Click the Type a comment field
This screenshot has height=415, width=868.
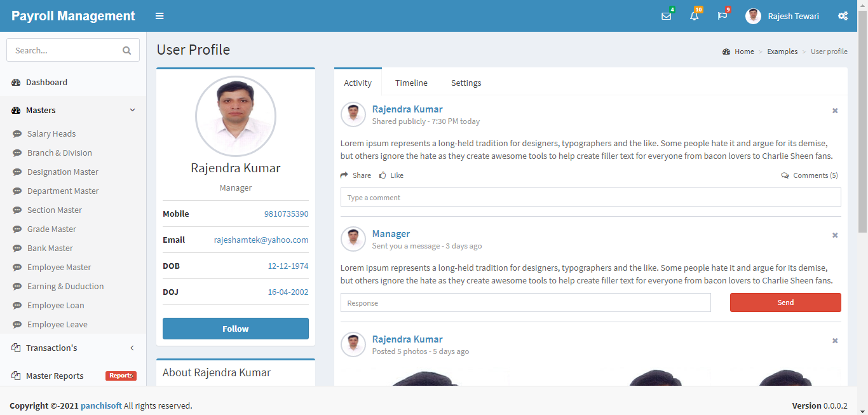(590, 197)
